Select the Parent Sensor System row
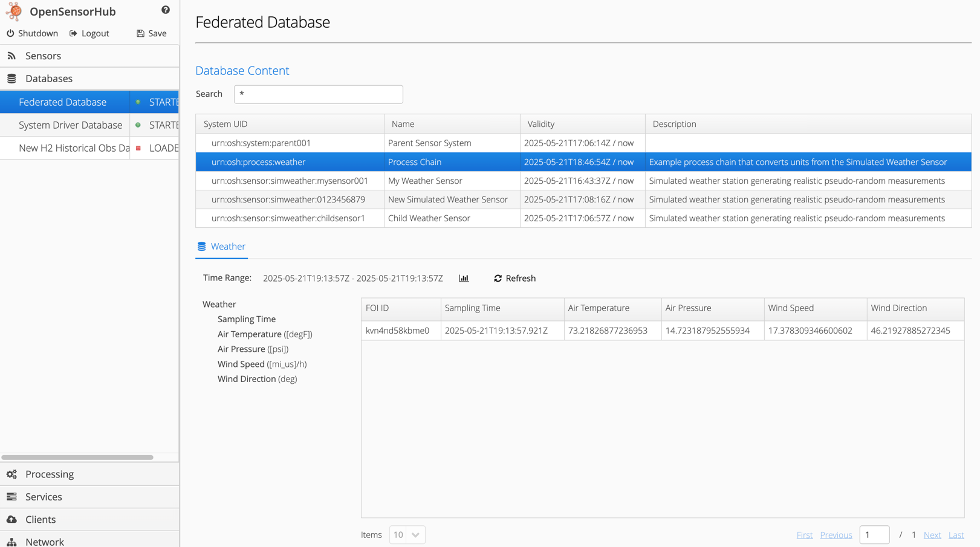The height and width of the screenshot is (547, 980). (x=429, y=143)
